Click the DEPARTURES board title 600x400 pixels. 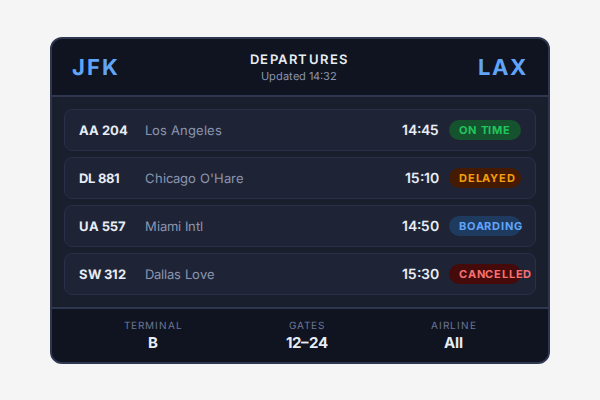pos(299,60)
